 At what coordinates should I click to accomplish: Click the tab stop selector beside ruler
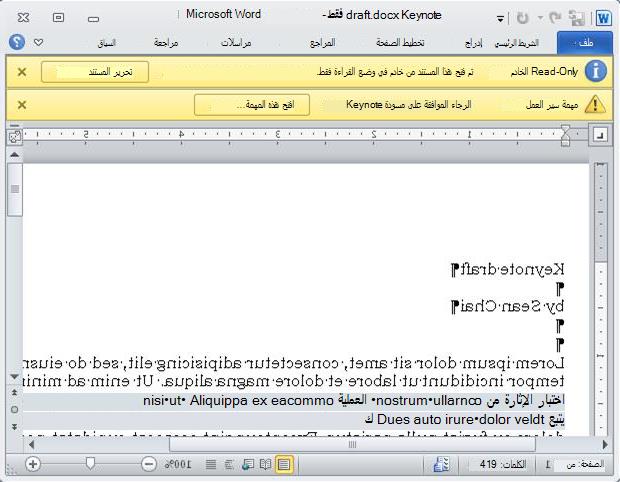coord(601,136)
